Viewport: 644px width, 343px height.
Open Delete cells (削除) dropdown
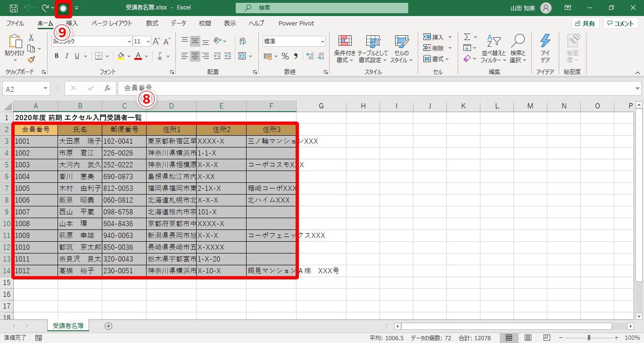[450, 48]
